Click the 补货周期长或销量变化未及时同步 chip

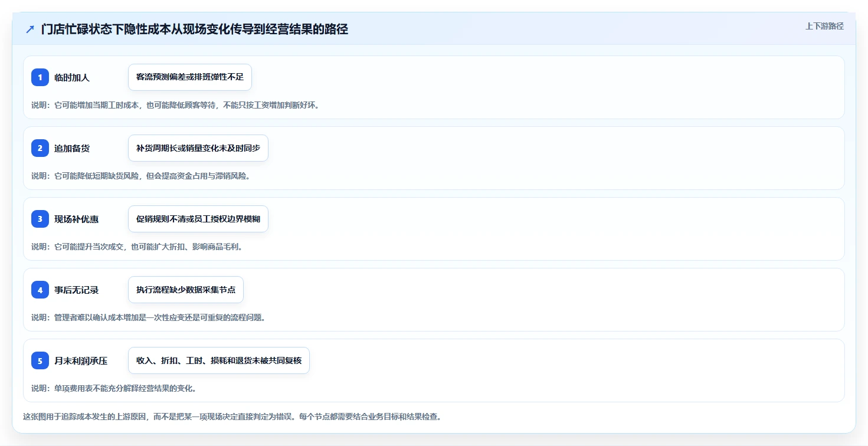(x=198, y=148)
